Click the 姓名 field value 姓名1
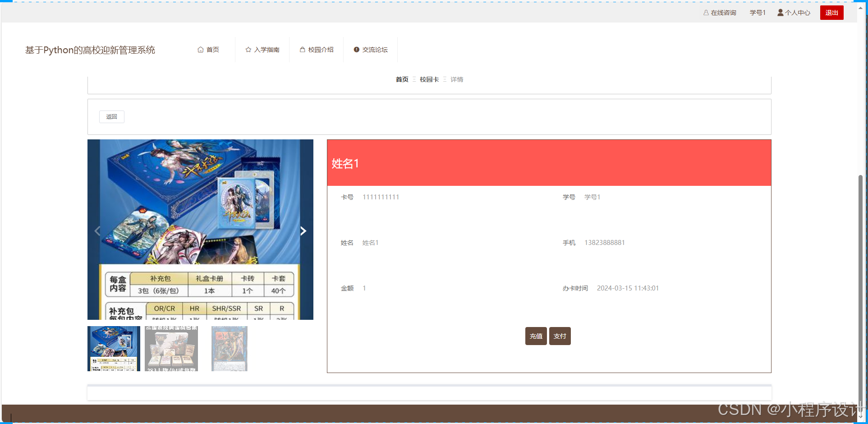The width and height of the screenshot is (868, 424). (x=370, y=243)
